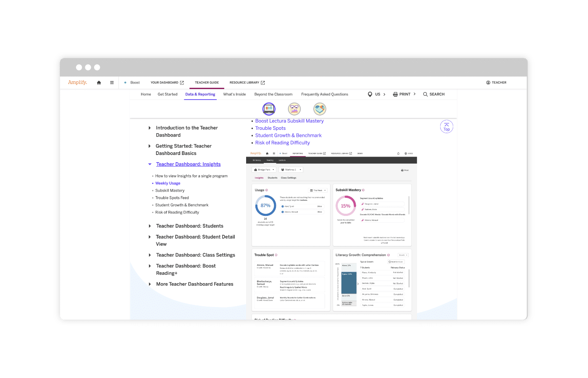This screenshot has height=378, width=588.
Task: Expand the US region chevron
Action: click(384, 94)
